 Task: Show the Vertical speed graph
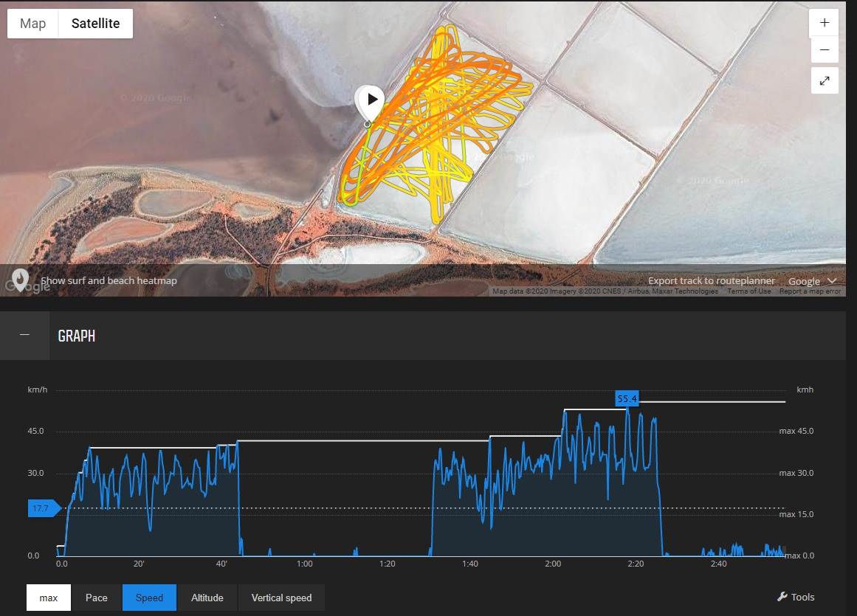click(x=281, y=598)
